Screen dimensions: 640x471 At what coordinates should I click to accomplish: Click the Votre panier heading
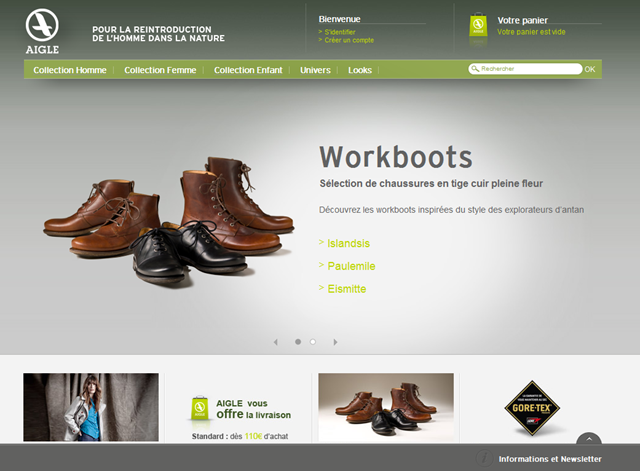(x=522, y=20)
